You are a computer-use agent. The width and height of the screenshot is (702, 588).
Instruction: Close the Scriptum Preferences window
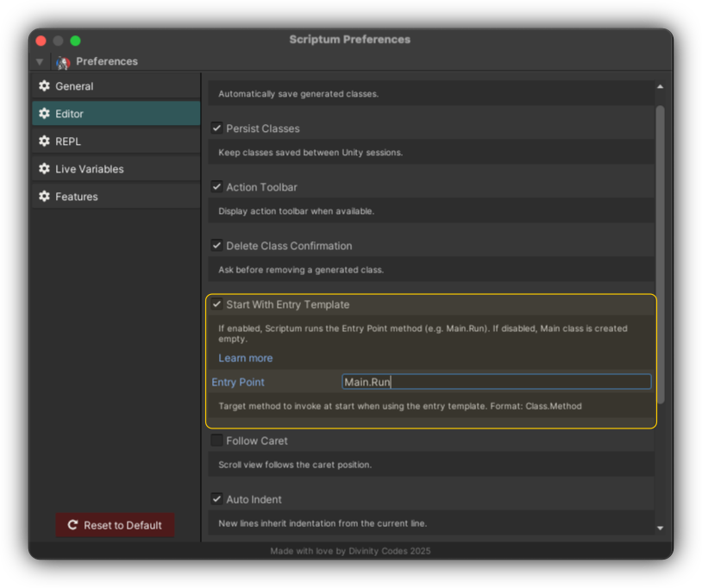tap(41, 41)
